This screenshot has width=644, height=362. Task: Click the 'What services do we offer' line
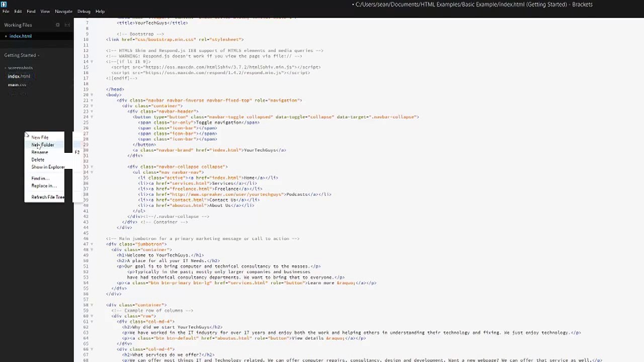[x=169, y=354]
